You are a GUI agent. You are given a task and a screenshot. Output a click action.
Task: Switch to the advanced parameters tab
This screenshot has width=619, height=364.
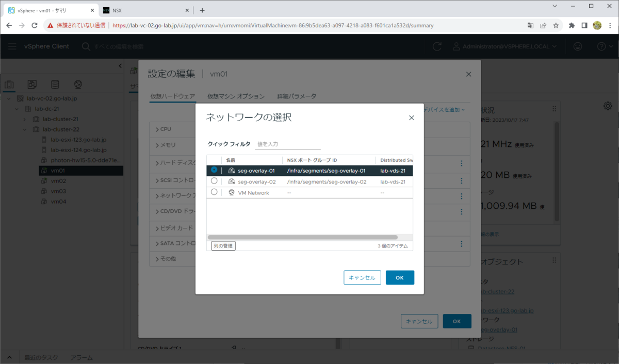[x=297, y=96]
